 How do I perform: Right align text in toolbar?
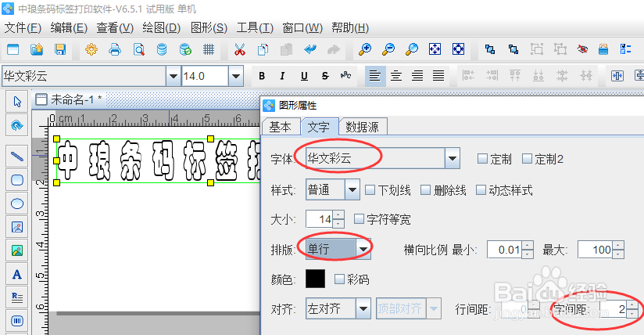click(x=417, y=76)
